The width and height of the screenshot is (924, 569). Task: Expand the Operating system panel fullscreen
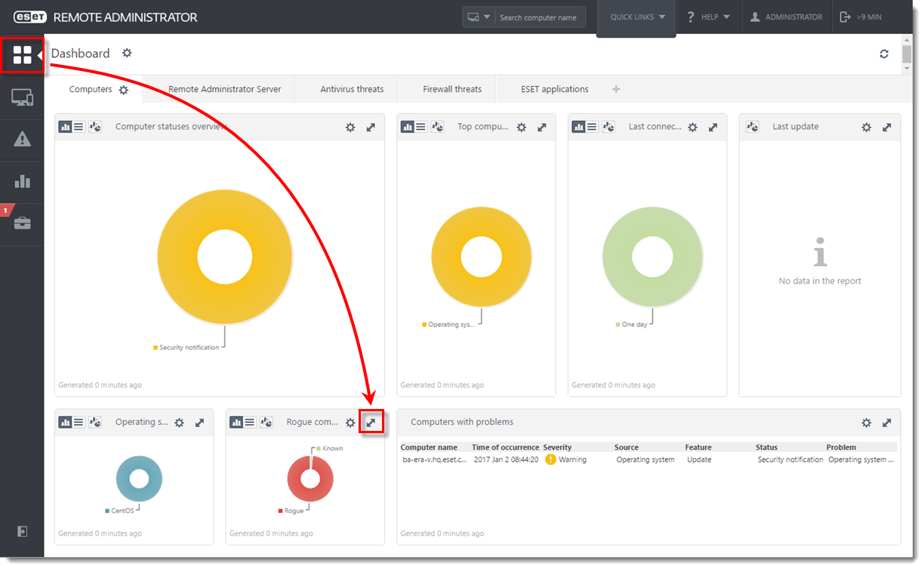[x=199, y=423]
